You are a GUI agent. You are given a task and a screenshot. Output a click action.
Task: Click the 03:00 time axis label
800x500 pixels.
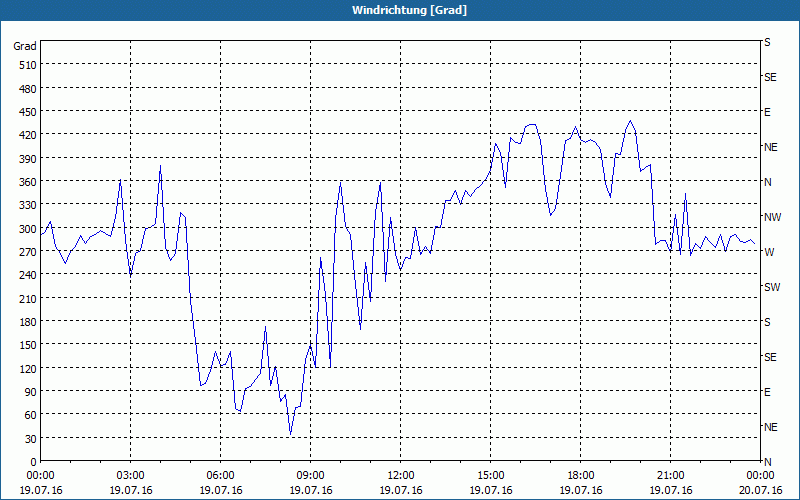coord(131,476)
